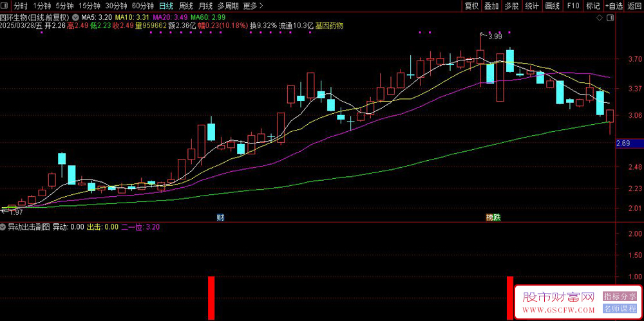Click the 财 marker on time axis
This screenshot has width=644, height=321.
point(220,217)
